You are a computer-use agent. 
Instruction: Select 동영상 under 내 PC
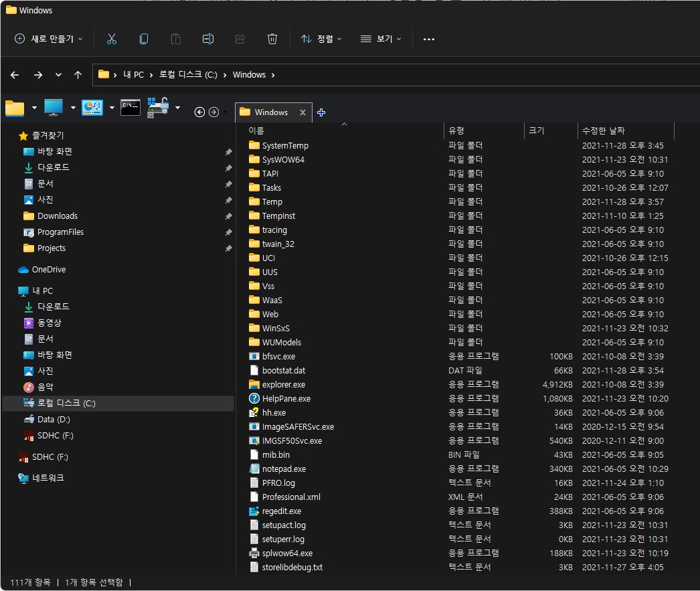[x=49, y=323]
